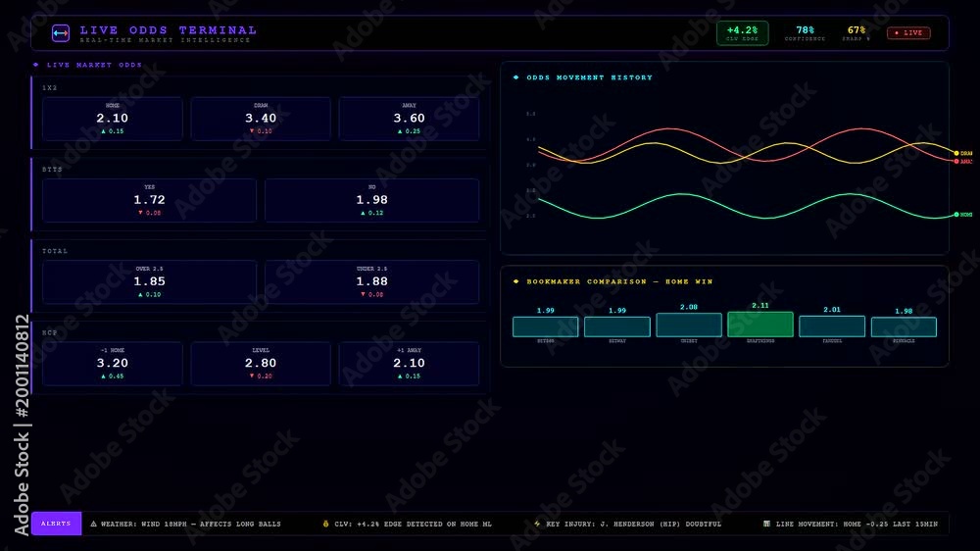Click the green up arrow under +1 Away 2.10

click(400, 376)
